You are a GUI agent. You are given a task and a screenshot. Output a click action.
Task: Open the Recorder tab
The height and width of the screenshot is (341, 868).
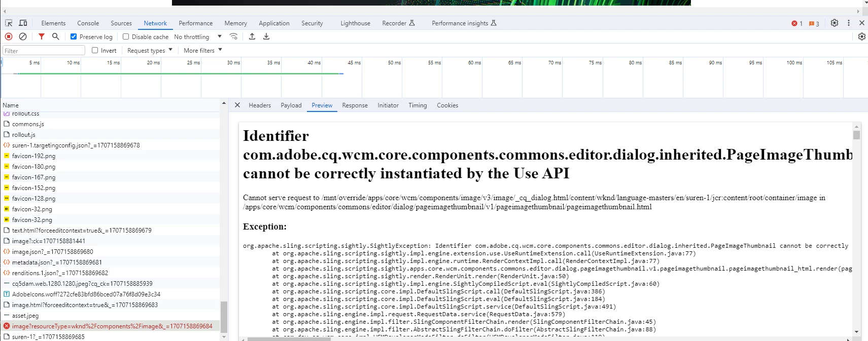tap(398, 23)
